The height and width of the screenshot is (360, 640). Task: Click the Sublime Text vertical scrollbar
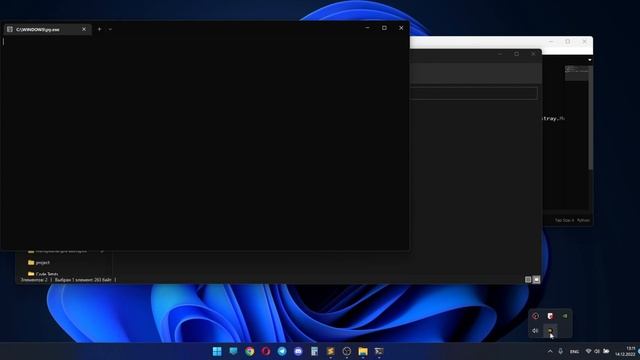pos(591,117)
